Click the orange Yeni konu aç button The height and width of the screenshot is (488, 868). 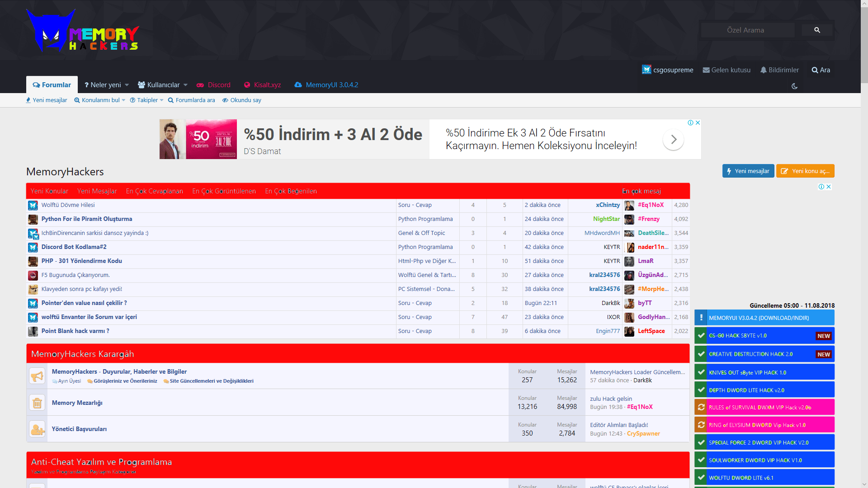tap(805, 171)
